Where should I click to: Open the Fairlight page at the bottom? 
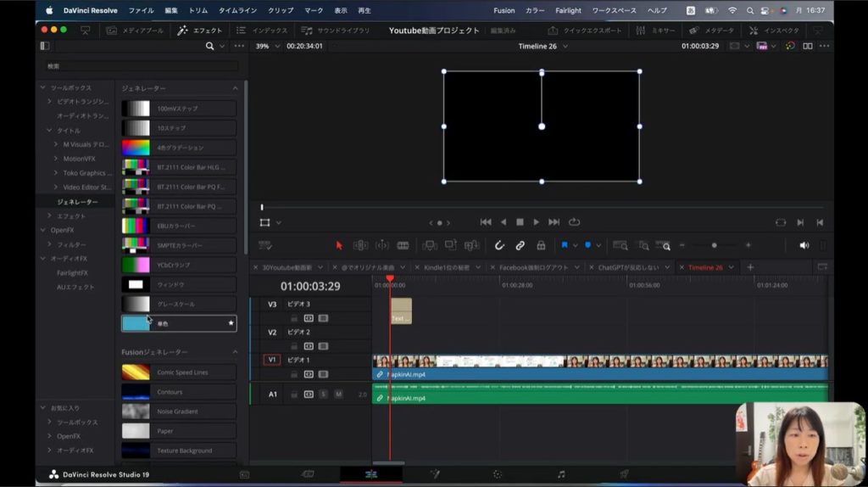click(x=560, y=474)
